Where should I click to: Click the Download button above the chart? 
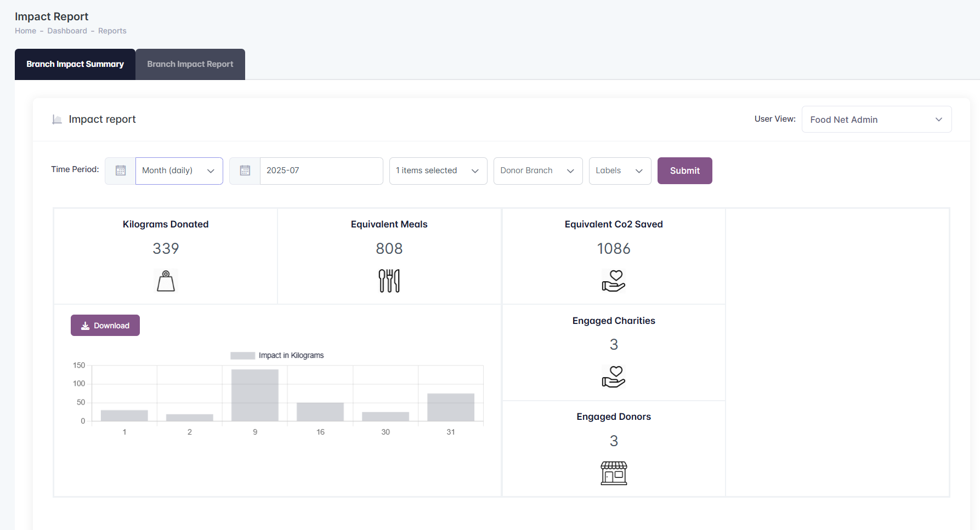tap(105, 326)
